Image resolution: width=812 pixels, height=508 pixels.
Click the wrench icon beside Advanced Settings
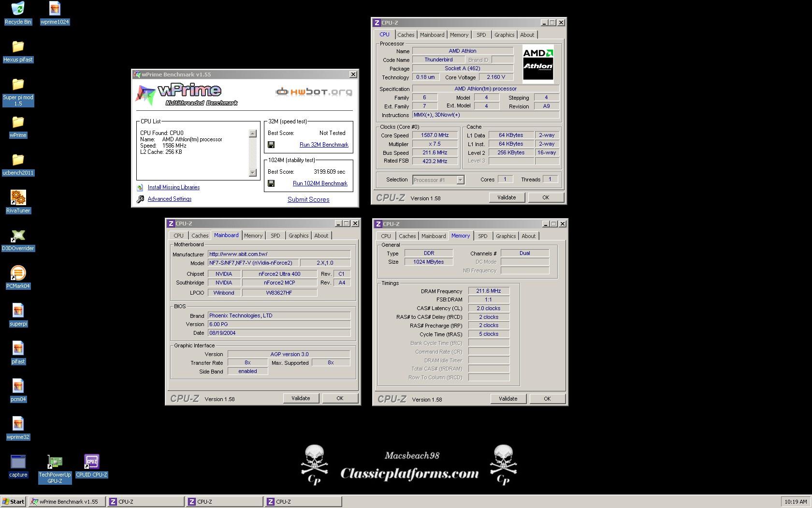coord(140,199)
